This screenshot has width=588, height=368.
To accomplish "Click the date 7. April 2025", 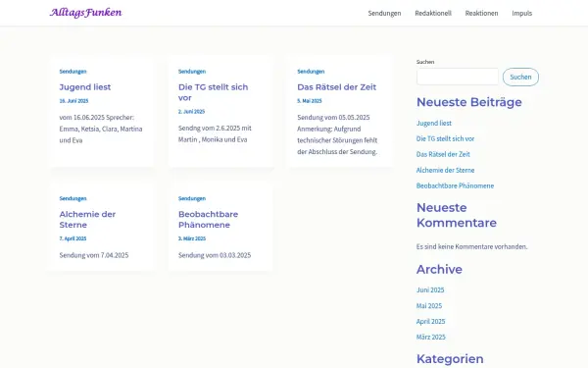I will pos(73,238).
